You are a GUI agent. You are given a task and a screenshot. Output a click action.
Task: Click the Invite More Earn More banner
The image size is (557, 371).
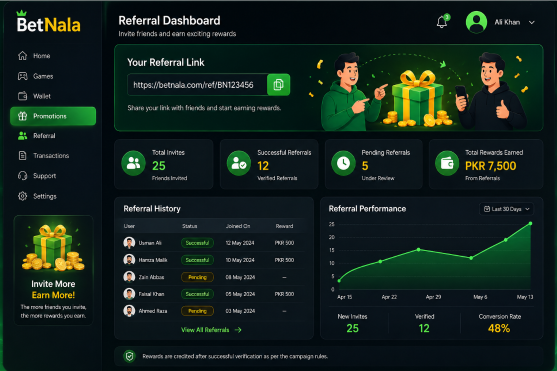[x=53, y=270]
